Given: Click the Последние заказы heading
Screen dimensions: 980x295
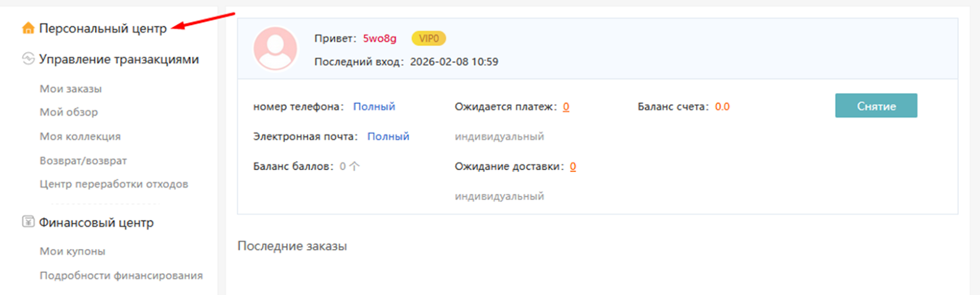Looking at the screenshot, I should pyautogui.click(x=292, y=246).
